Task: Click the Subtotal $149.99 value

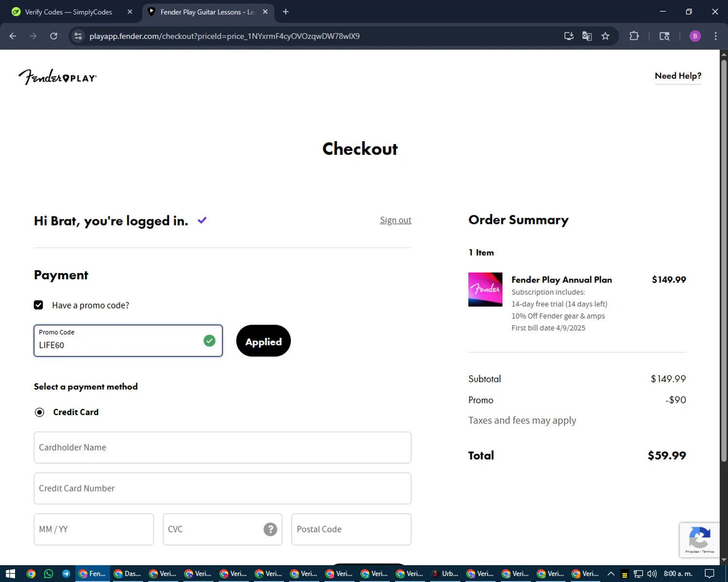Action: (668, 379)
